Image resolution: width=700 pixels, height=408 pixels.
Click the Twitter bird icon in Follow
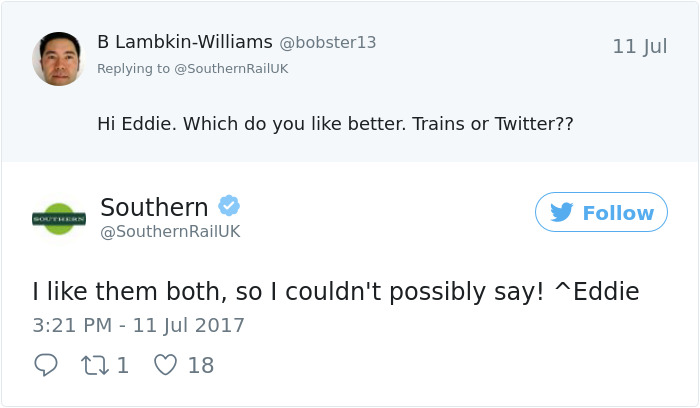coord(561,213)
